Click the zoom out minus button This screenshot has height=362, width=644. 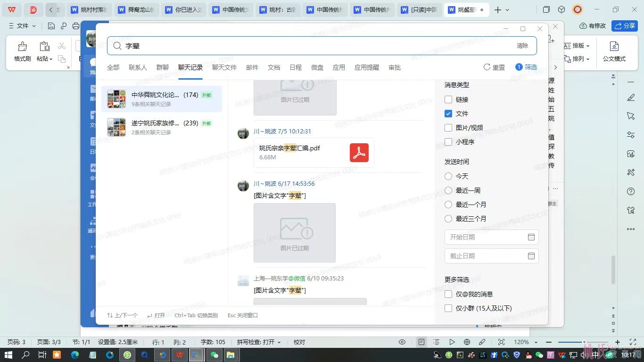click(548, 342)
